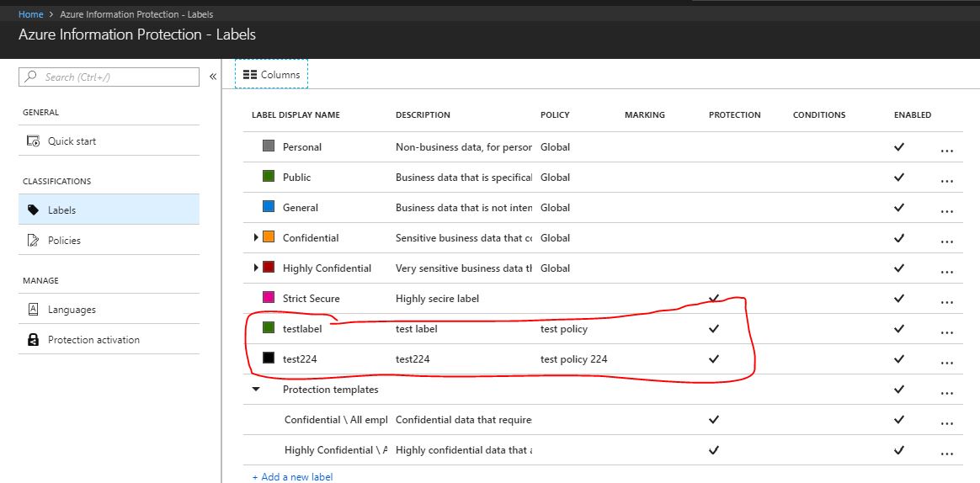Screen dimensions: 980x483
Task: Go to Home in the breadcrumb
Action: pyautogui.click(x=30, y=14)
